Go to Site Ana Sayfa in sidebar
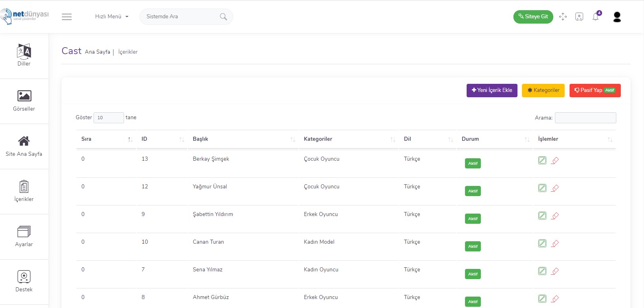 (x=24, y=146)
